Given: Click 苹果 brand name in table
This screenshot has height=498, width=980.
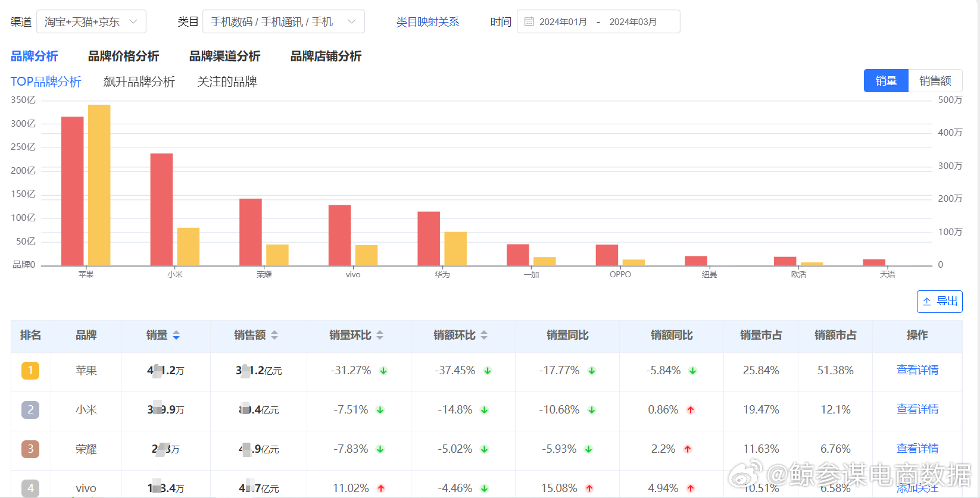Looking at the screenshot, I should [x=86, y=371].
